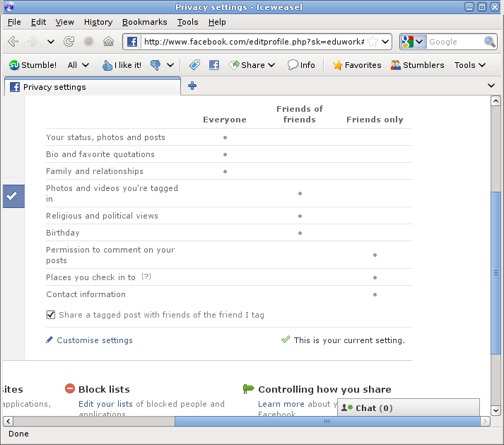The width and height of the screenshot is (504, 445).
Task: Switch to the Privacy settings tab
Action: 92,87
